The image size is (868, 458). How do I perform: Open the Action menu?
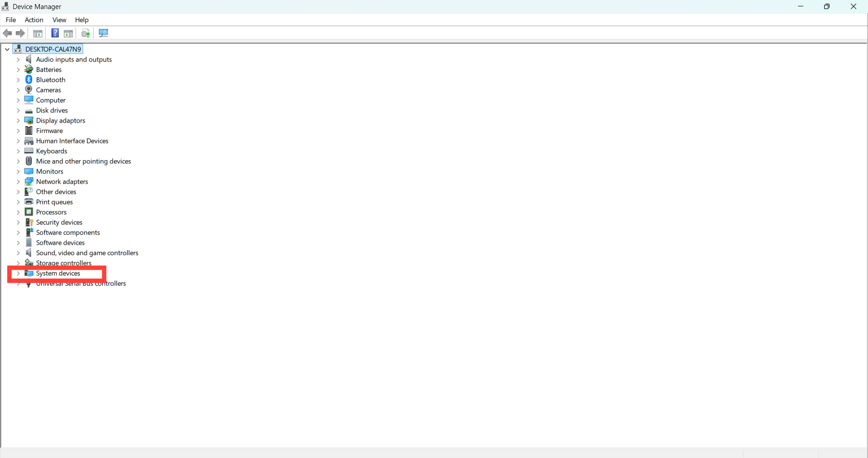34,20
